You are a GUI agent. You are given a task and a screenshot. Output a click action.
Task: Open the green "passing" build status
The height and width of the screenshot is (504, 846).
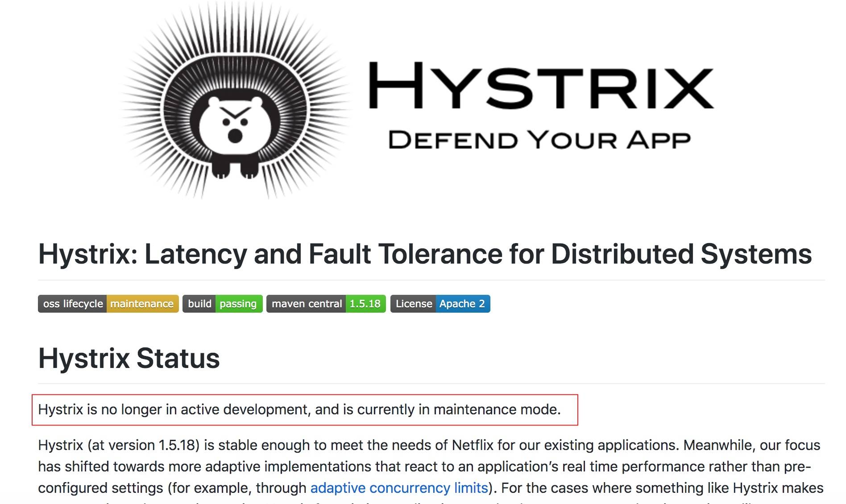click(x=238, y=304)
